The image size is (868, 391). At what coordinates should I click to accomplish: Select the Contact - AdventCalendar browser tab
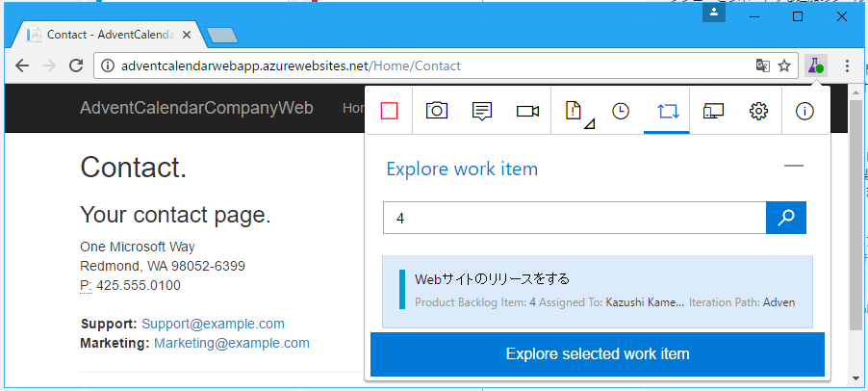point(106,35)
